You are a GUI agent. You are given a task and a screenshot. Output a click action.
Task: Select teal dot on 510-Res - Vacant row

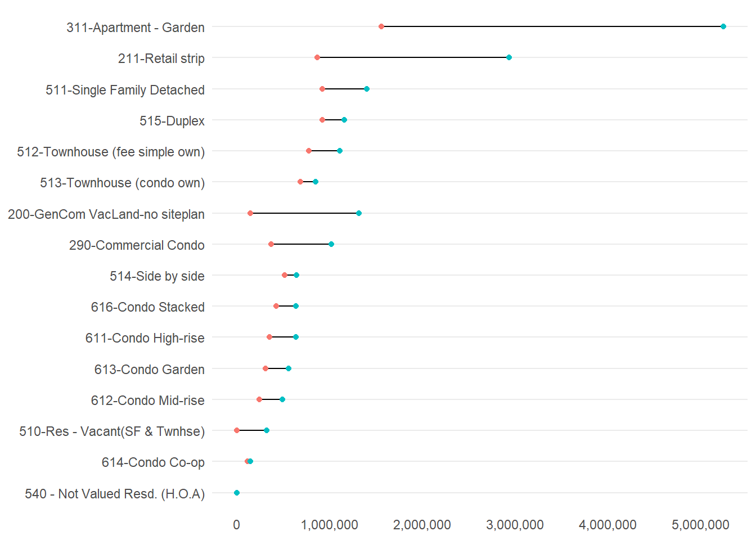(267, 430)
